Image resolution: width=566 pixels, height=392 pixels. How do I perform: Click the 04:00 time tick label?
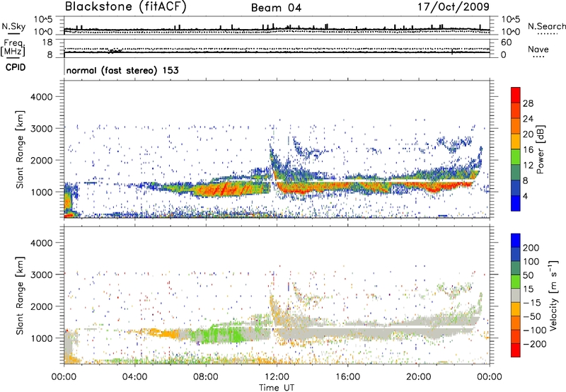pos(134,377)
